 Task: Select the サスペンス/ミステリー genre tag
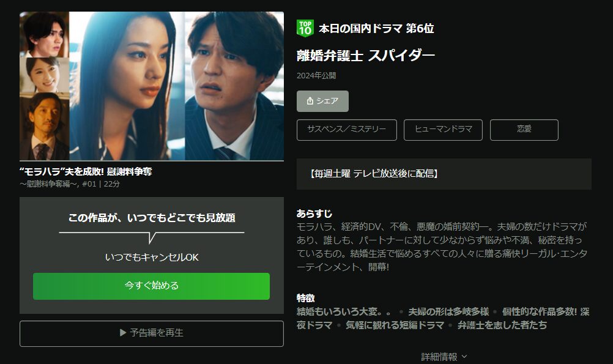(x=347, y=130)
